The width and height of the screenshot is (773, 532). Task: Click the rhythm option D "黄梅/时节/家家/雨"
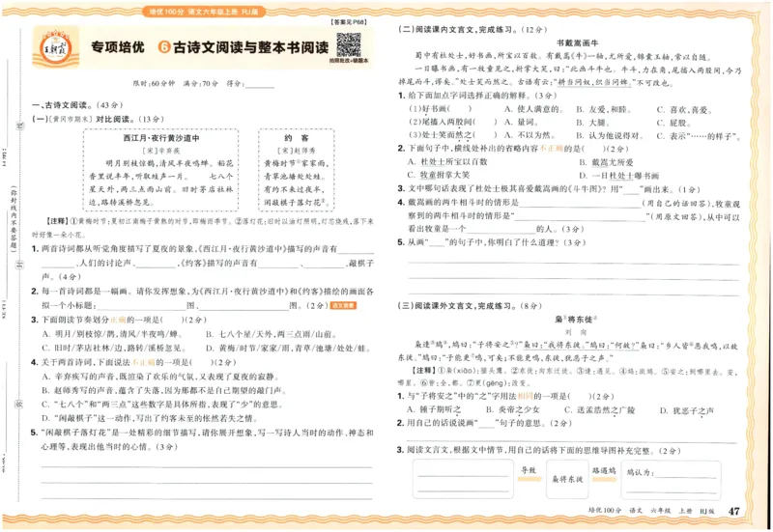(x=288, y=349)
